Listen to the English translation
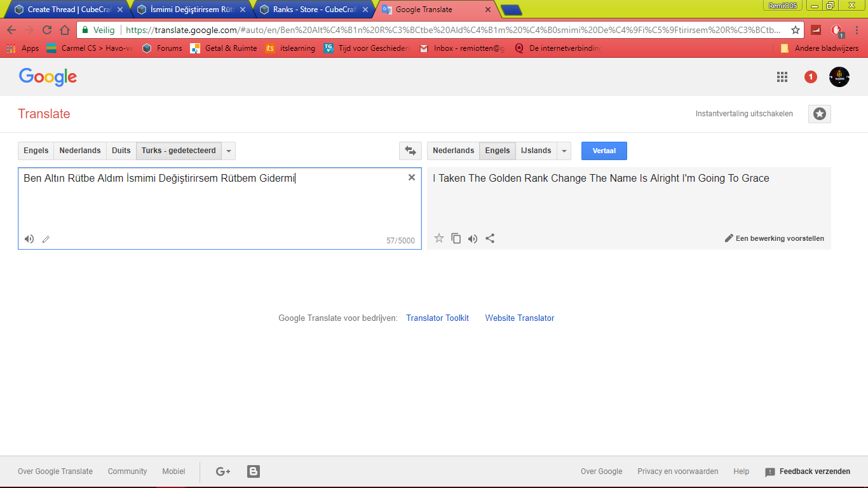This screenshot has width=868, height=488. click(473, 239)
